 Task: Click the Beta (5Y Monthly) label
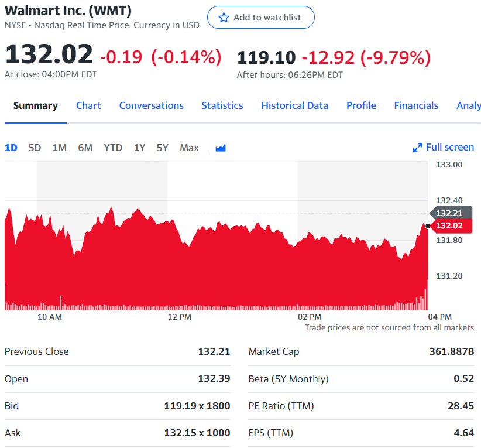click(x=288, y=379)
